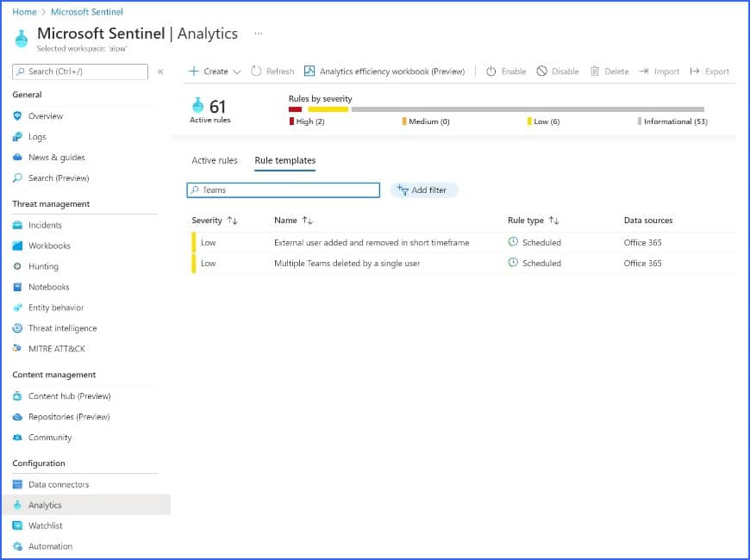
Task: Sort by Name column arrows
Action: pyautogui.click(x=308, y=221)
